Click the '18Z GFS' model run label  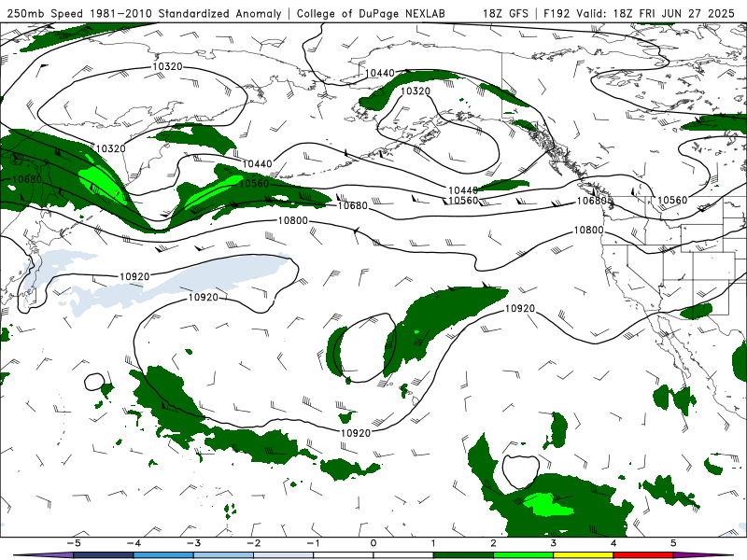(505, 13)
